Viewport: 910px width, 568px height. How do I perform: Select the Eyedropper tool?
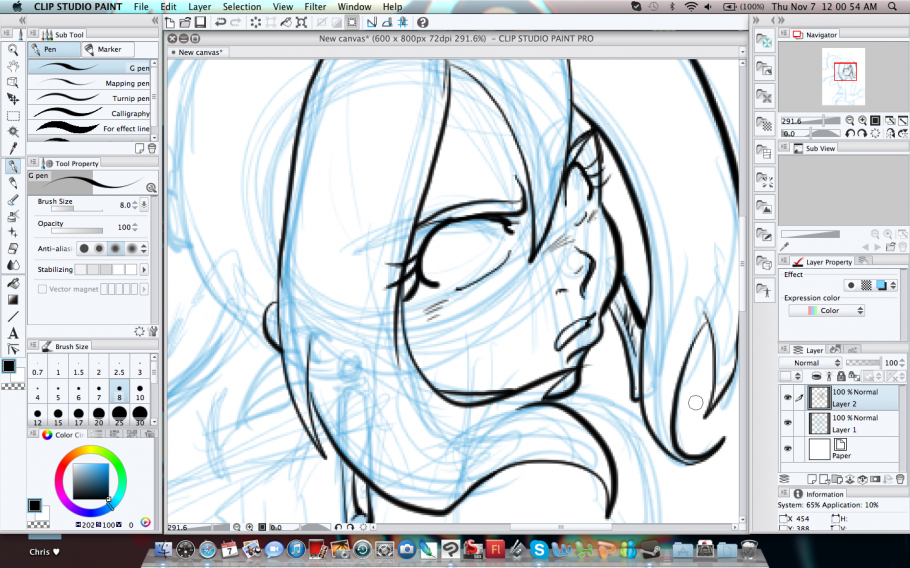pos(13,149)
